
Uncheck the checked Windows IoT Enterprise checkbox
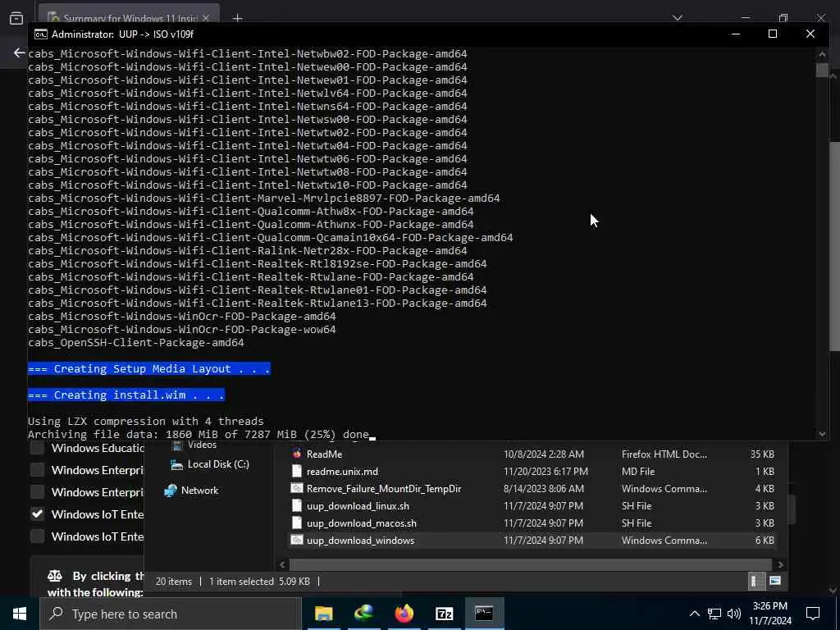click(x=37, y=514)
